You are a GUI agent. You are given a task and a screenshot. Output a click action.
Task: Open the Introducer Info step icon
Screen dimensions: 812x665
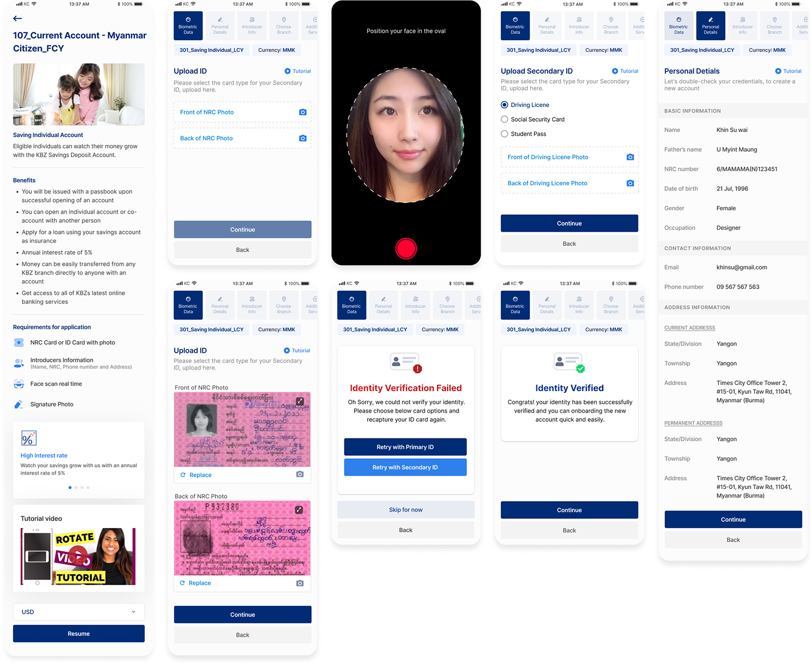[x=252, y=25]
